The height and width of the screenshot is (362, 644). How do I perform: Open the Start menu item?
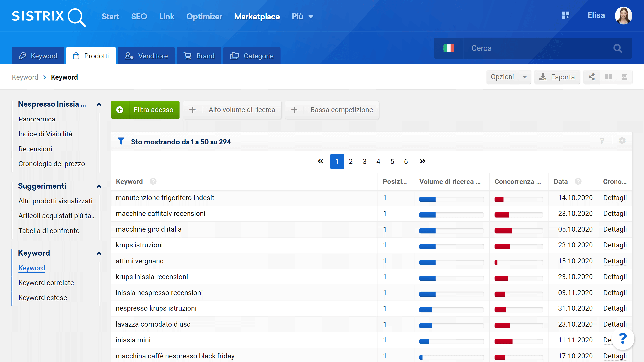[x=110, y=17]
